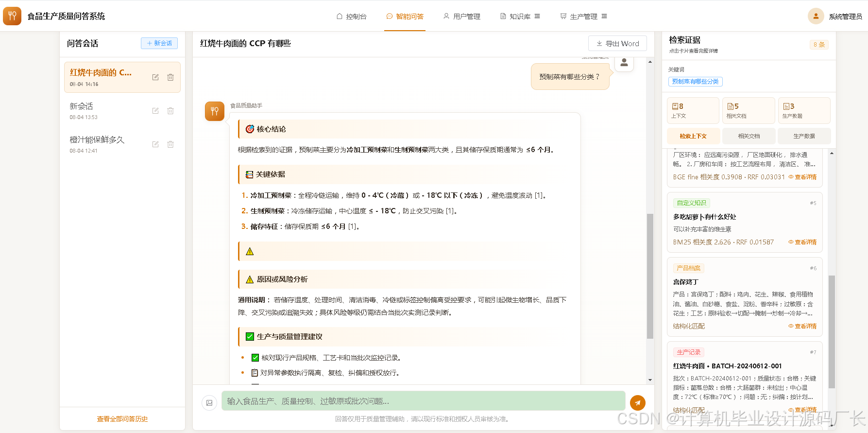Select the user message 预制菜有哪些分类？
This screenshot has width=868, height=433.
(x=570, y=77)
